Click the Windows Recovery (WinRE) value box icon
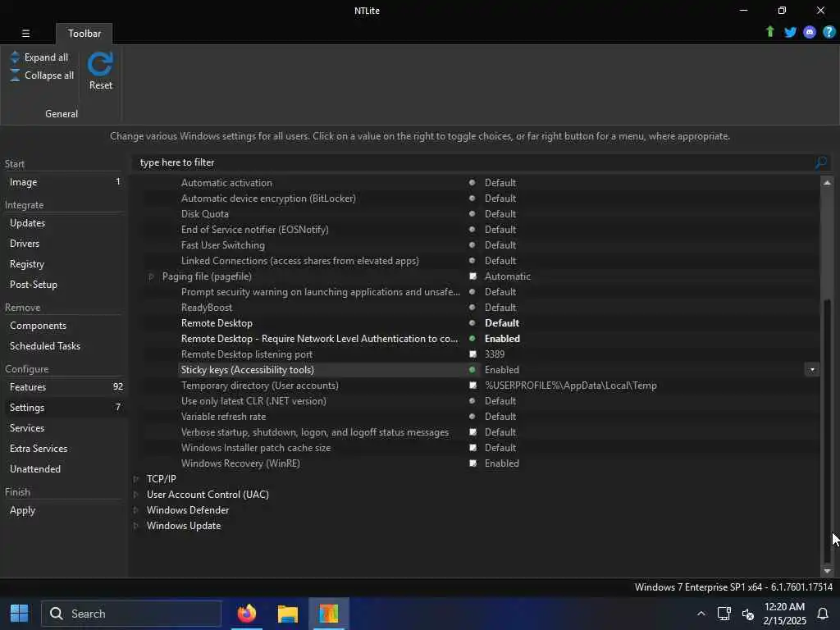 [x=472, y=463]
